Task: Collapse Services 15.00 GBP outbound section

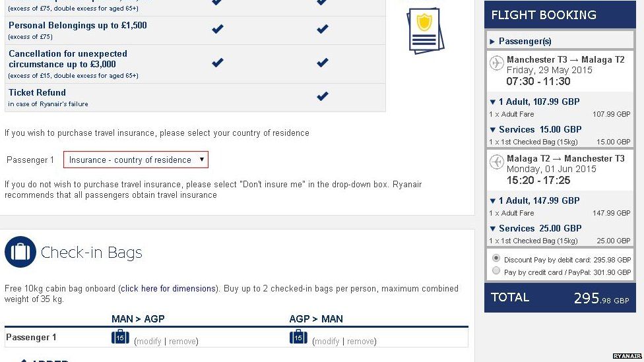Action: (536, 129)
